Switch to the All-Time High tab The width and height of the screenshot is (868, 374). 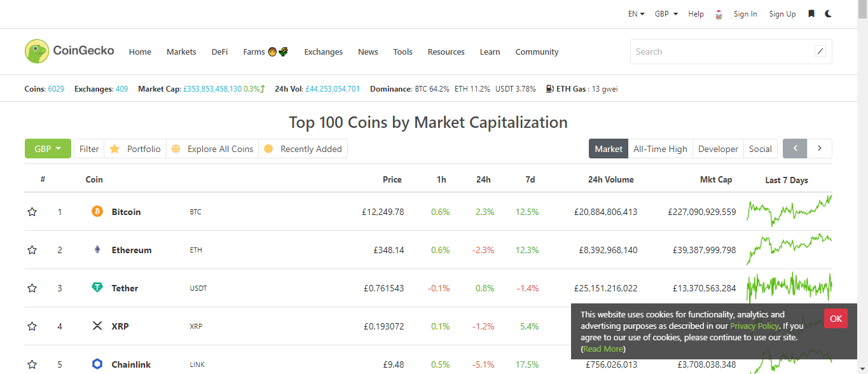click(660, 149)
